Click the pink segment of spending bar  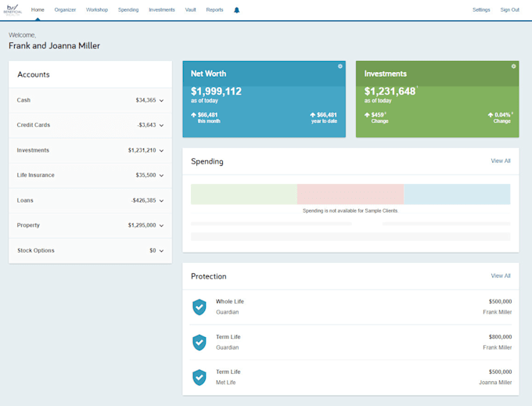tap(350, 194)
